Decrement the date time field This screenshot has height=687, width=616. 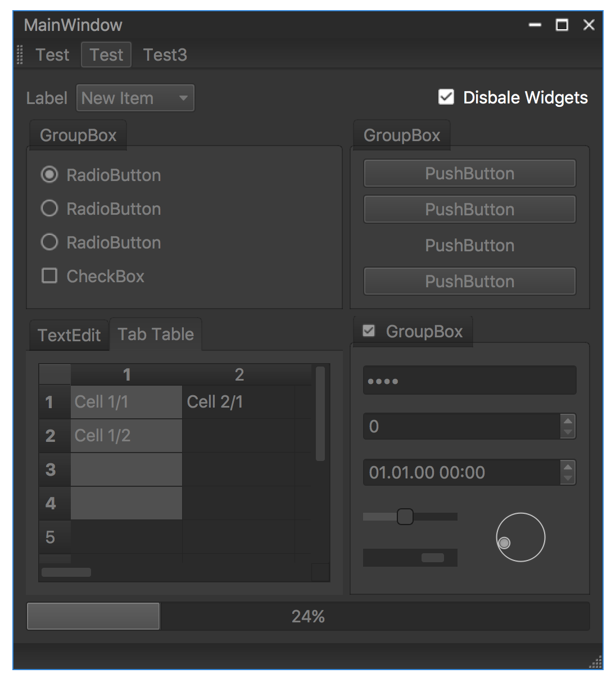[568, 478]
